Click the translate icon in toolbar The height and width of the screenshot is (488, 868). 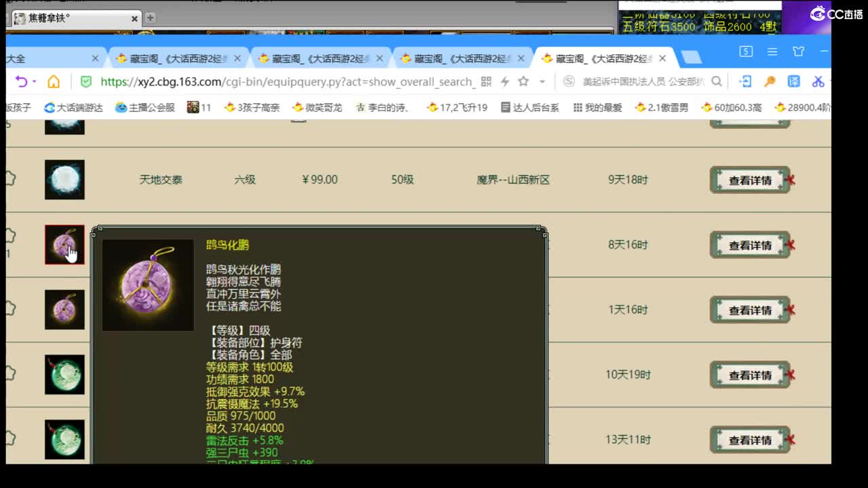pos(794,81)
